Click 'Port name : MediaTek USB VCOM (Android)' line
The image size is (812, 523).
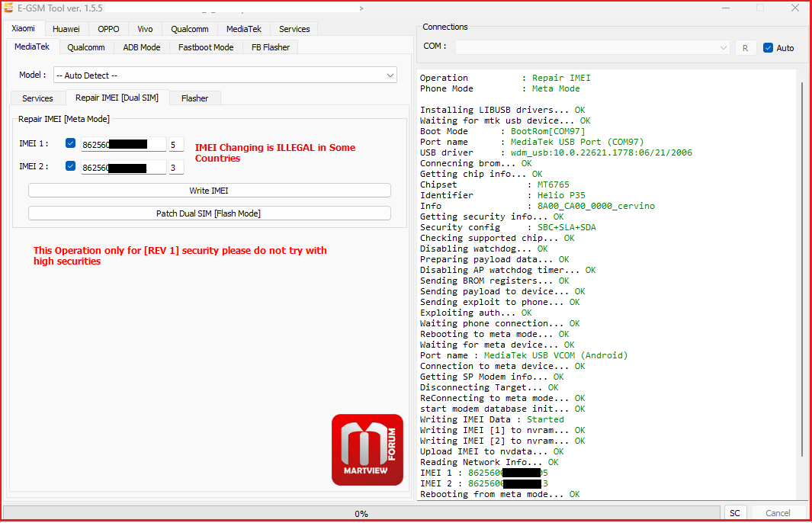point(524,355)
